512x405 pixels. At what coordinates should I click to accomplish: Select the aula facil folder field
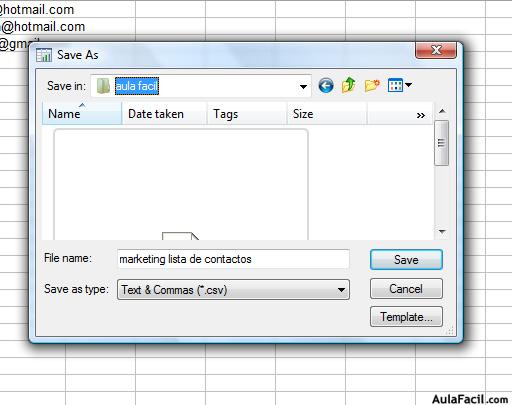[201, 86]
